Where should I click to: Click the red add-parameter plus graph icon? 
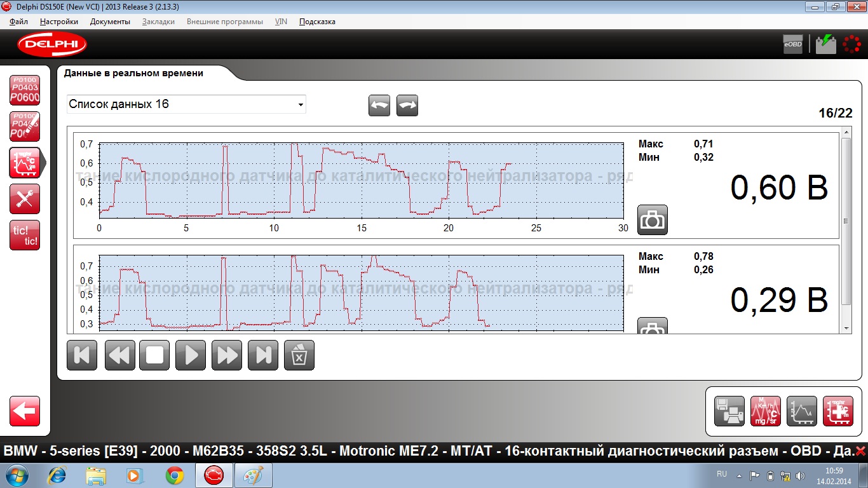pyautogui.click(x=838, y=411)
